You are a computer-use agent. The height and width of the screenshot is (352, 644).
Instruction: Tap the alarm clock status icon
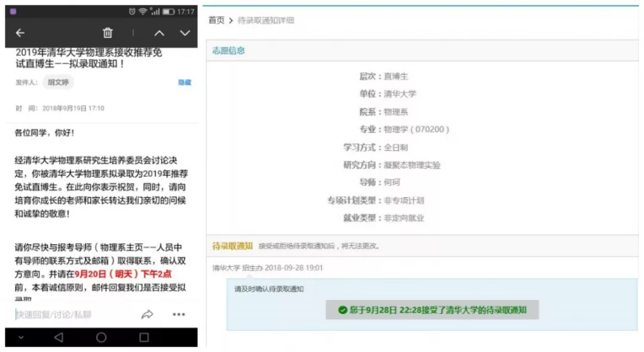(132, 11)
